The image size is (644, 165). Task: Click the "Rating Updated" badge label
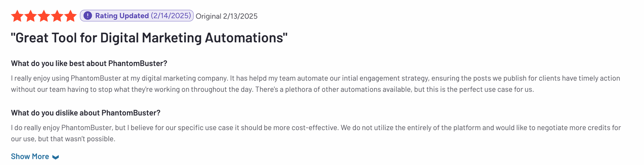click(122, 16)
